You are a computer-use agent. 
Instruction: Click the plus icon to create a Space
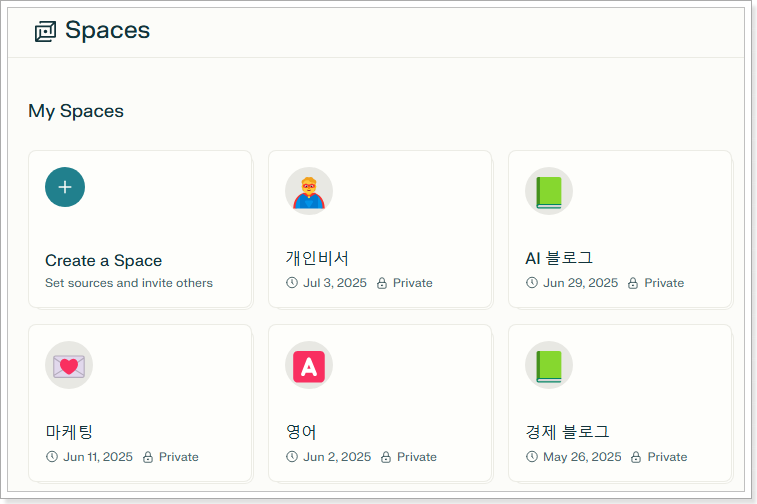pos(65,187)
